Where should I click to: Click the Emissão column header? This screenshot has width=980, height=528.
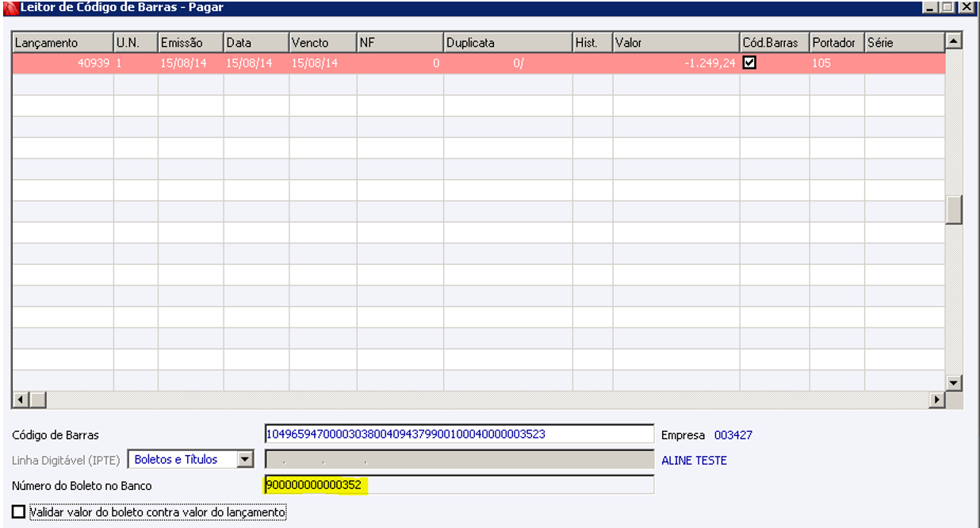click(191, 43)
